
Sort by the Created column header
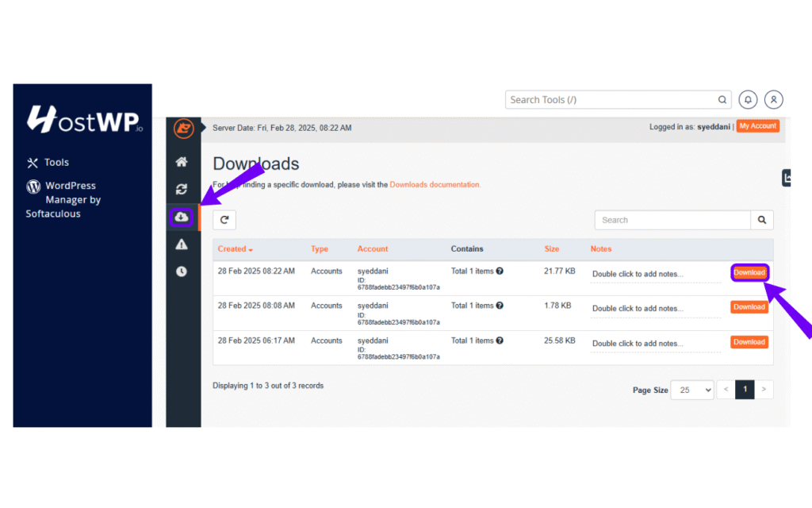[x=235, y=249]
